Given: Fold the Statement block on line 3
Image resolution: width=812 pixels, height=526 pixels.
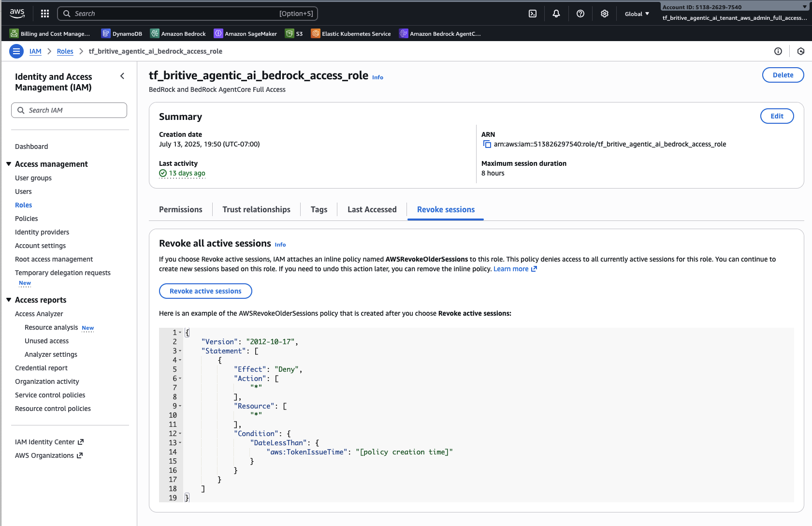Looking at the screenshot, I should pos(180,351).
